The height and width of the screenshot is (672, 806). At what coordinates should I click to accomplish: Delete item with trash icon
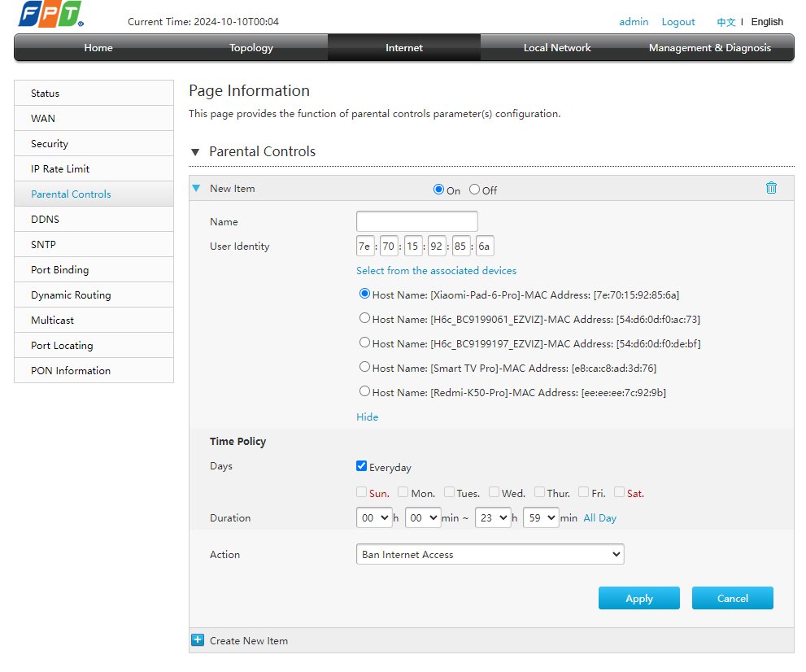(771, 188)
